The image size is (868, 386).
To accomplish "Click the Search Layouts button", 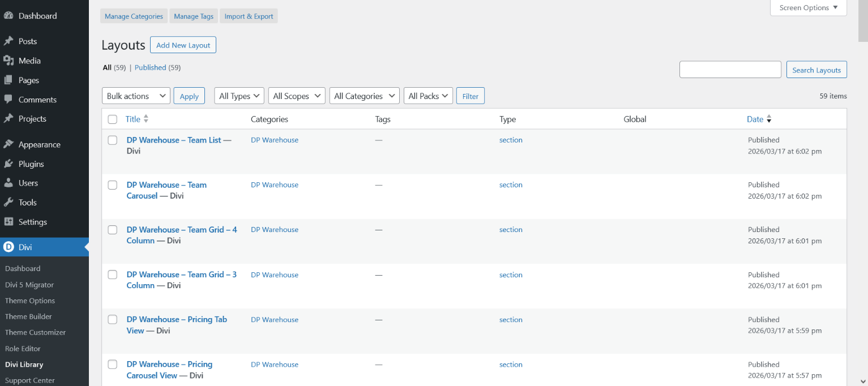I will click(816, 70).
